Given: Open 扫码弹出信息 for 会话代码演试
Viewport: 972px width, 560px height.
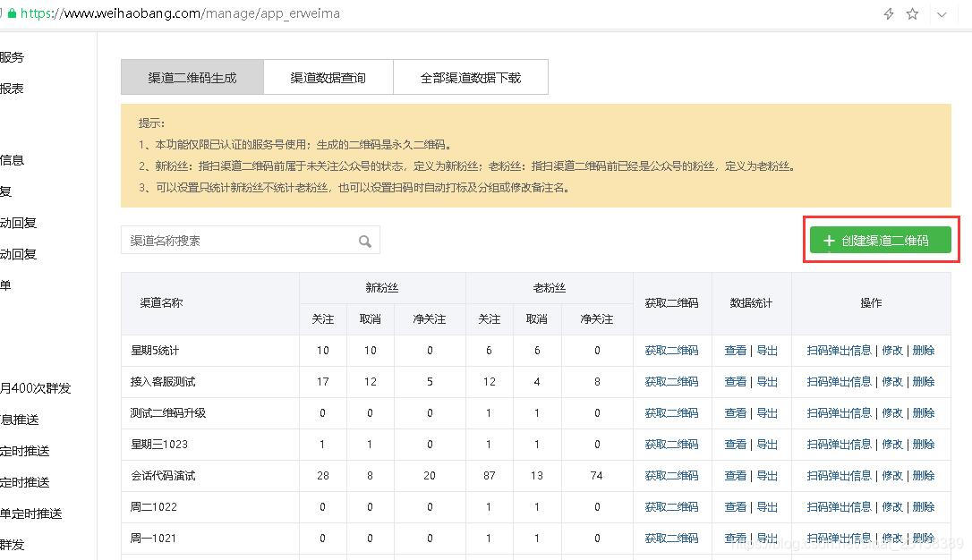Looking at the screenshot, I should point(840,476).
